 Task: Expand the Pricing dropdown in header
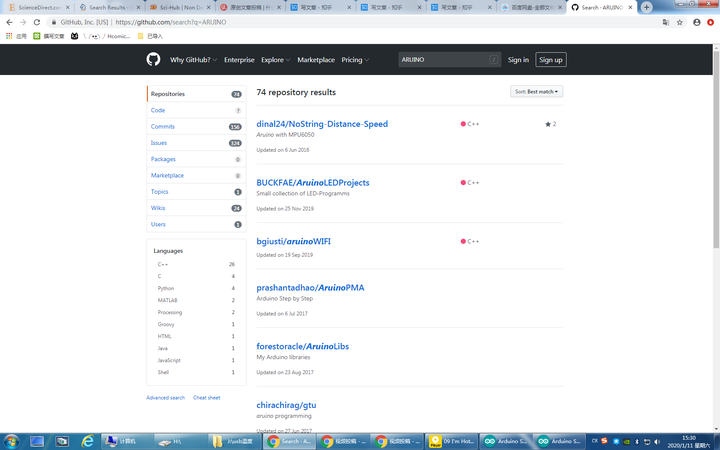[x=355, y=60]
